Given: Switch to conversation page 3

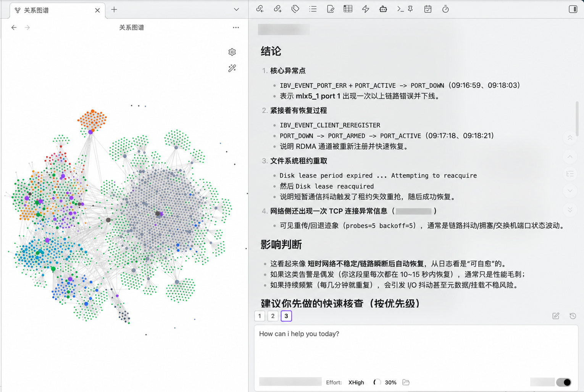Looking at the screenshot, I should point(286,316).
